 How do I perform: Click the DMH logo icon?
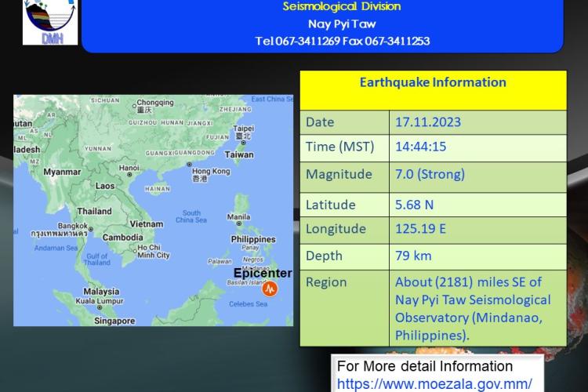50,22
